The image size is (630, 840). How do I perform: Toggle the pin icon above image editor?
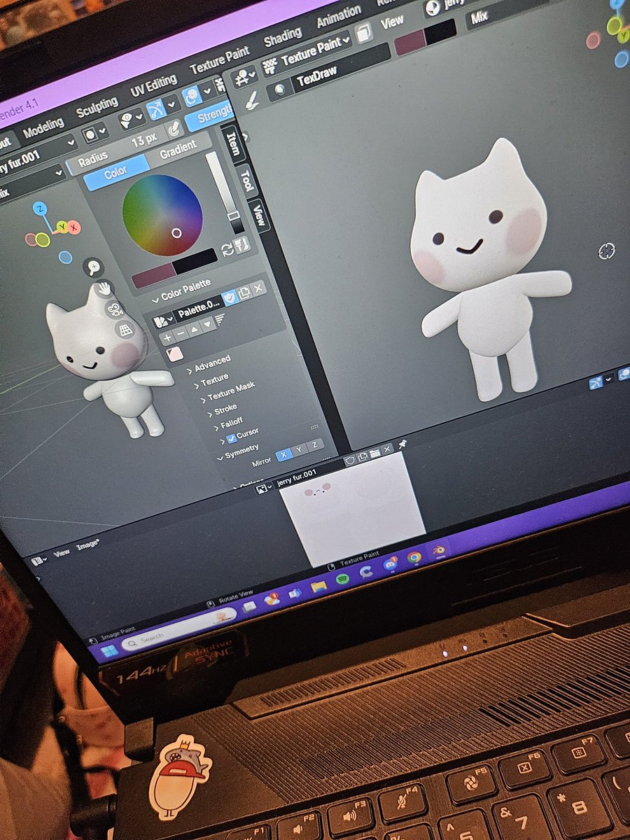pyautogui.click(x=402, y=445)
